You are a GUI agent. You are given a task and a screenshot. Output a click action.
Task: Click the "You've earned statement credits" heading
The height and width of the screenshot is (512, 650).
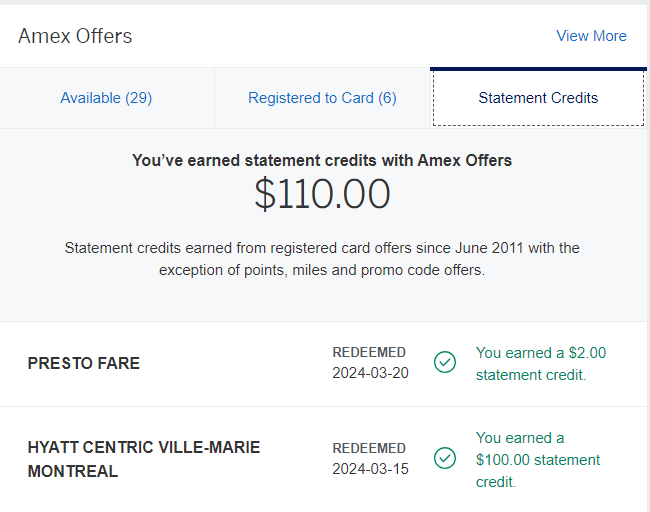(322, 160)
